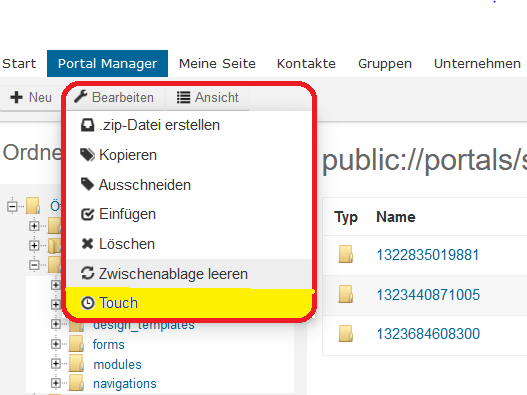Sort by the Typ column header

pos(346,218)
